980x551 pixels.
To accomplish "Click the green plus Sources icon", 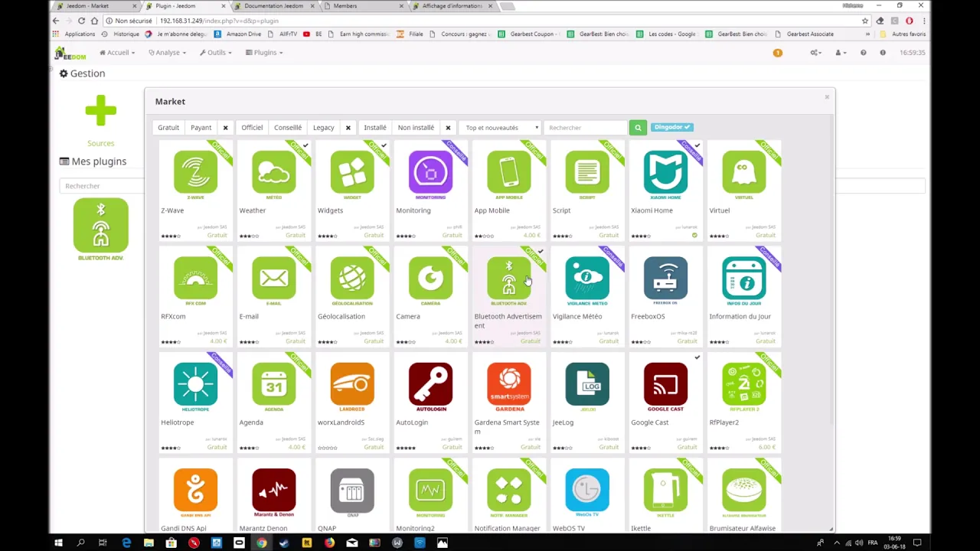I will click(x=100, y=111).
